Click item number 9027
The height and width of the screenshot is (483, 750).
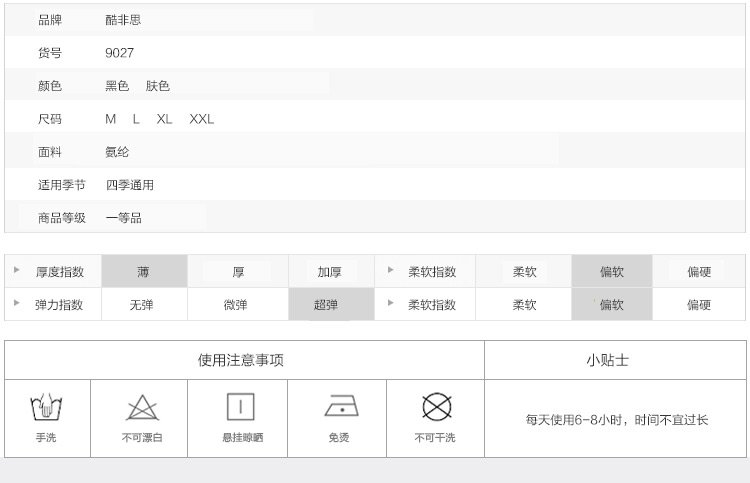point(120,53)
